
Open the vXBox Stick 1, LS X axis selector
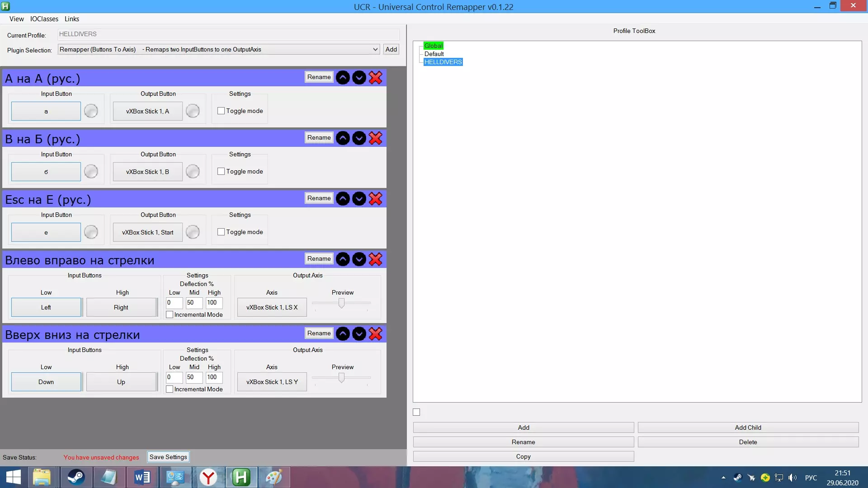(x=272, y=308)
